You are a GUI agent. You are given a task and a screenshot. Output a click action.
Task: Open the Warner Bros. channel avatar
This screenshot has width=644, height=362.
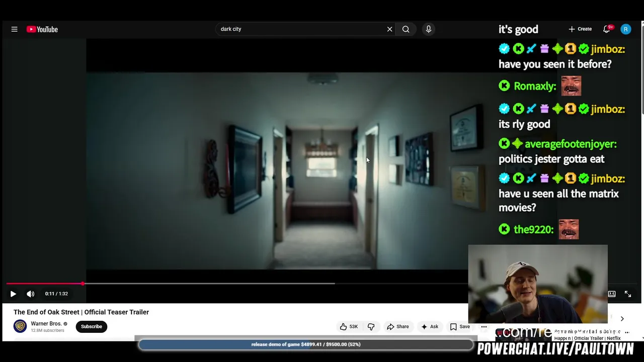20,326
